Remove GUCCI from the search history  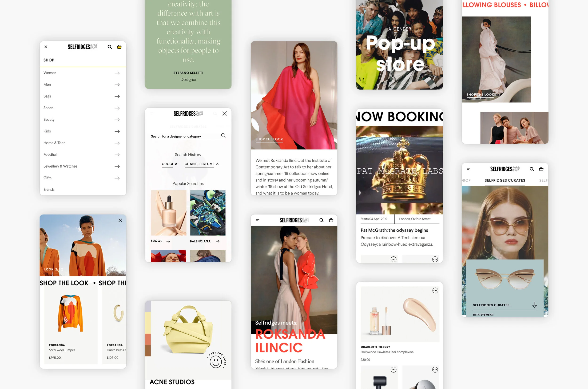click(x=176, y=164)
